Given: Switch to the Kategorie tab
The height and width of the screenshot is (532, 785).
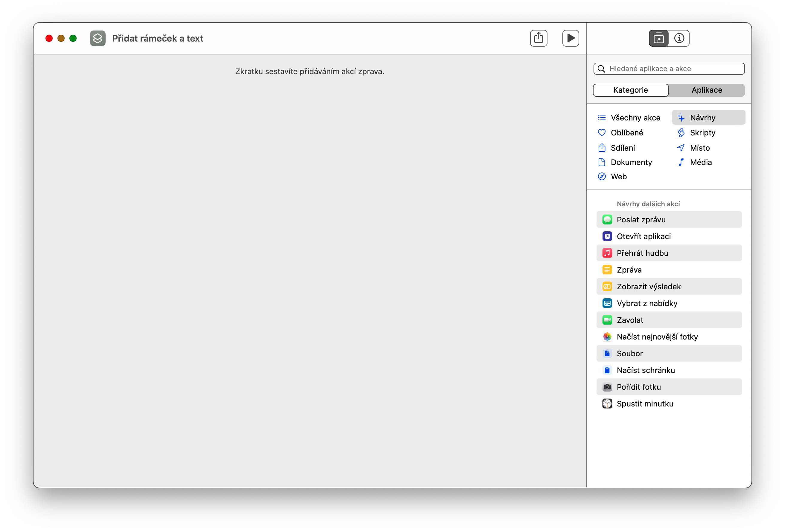Looking at the screenshot, I should tap(630, 90).
